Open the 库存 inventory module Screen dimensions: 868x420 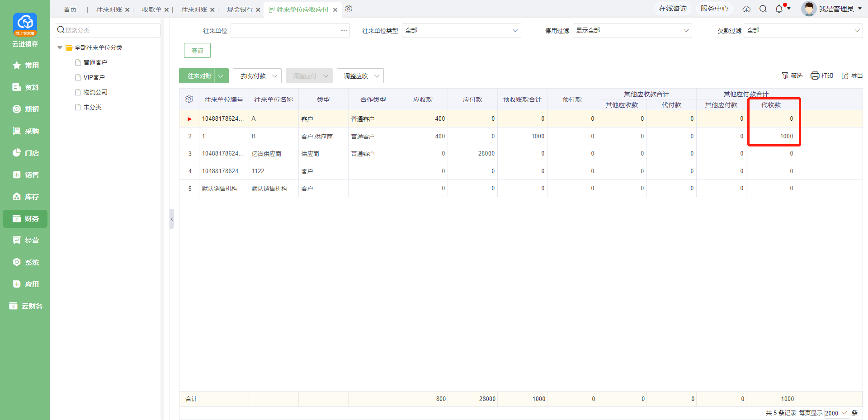click(x=25, y=197)
